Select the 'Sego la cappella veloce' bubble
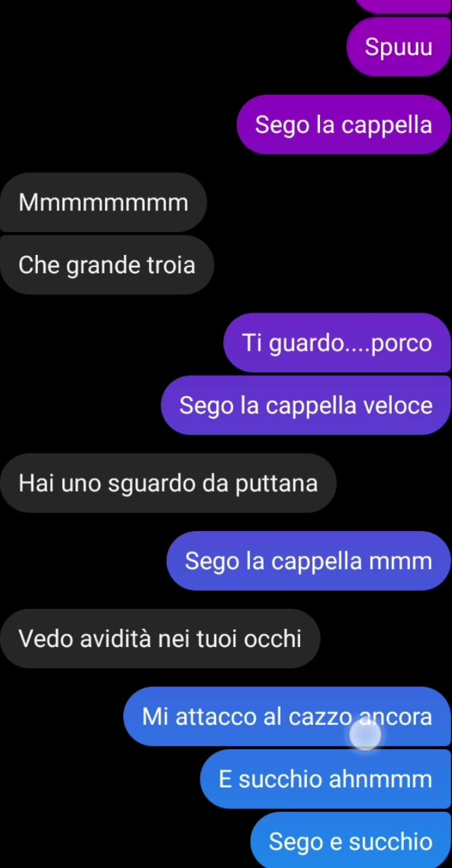This screenshot has height=868, width=452. pos(306,405)
